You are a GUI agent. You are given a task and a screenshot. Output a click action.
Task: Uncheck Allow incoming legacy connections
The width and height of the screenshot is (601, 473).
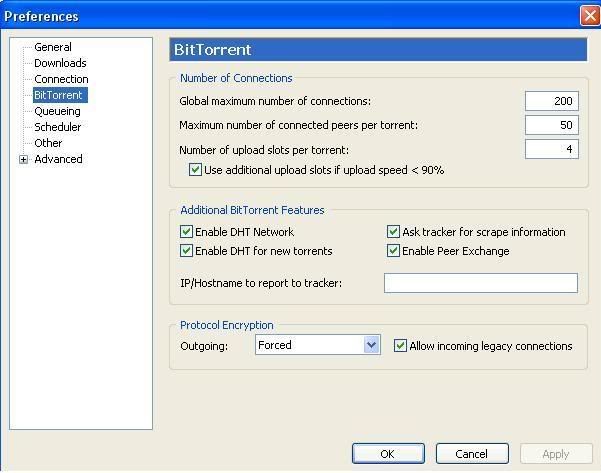coord(401,346)
